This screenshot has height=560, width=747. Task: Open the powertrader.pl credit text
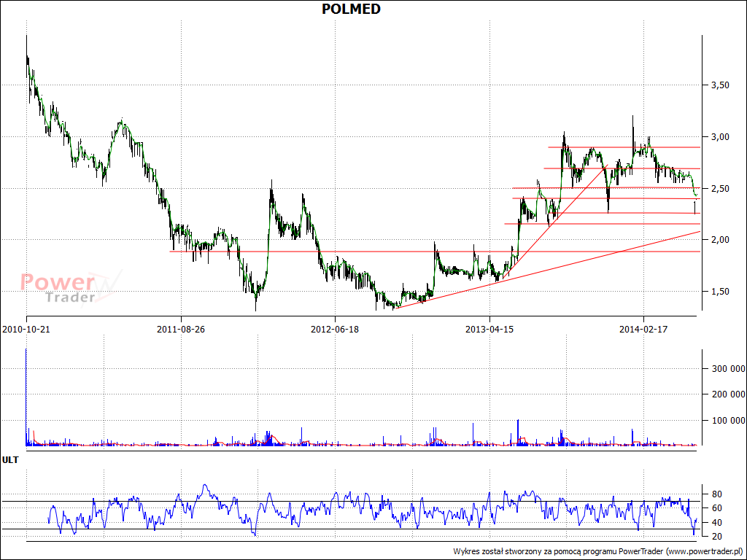598,551
